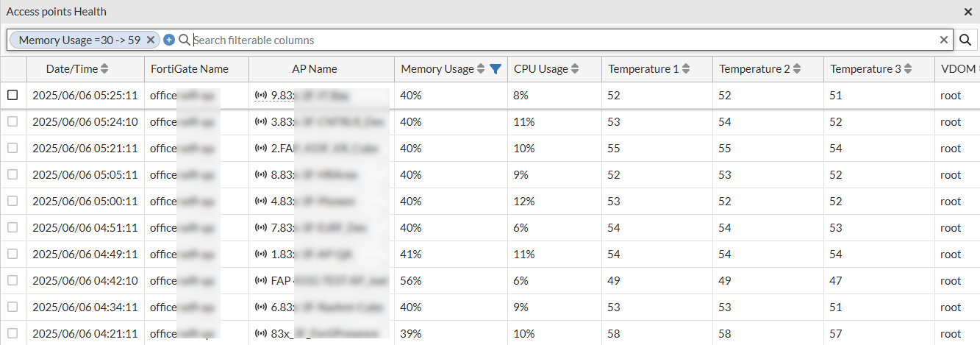Sort by Date/Time column arrows
The image size is (980, 345).
coord(104,69)
